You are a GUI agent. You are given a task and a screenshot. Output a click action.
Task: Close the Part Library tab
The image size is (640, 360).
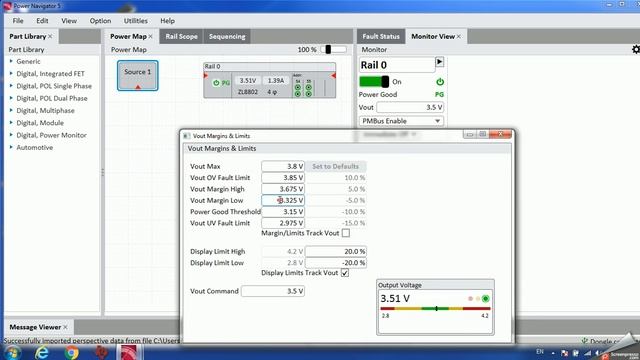(x=50, y=36)
